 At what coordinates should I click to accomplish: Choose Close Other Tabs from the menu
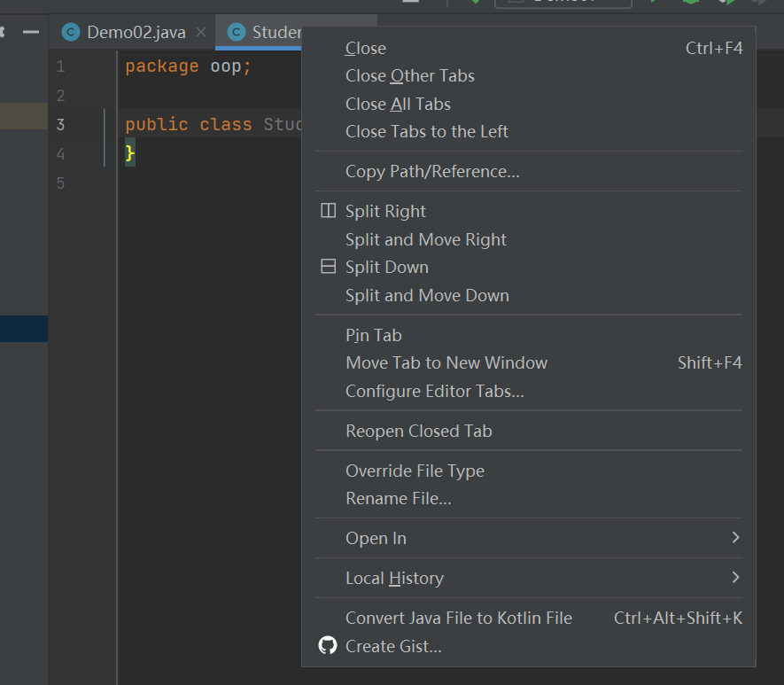[x=410, y=76]
